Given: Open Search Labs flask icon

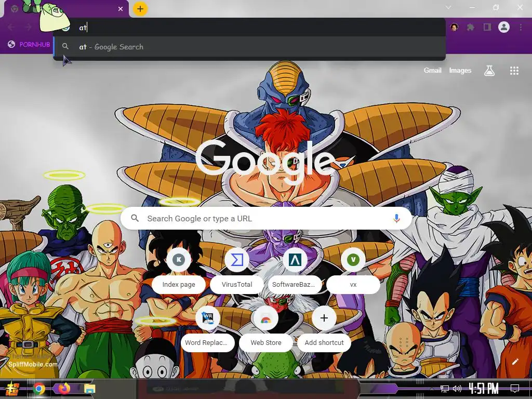Looking at the screenshot, I should click(489, 71).
